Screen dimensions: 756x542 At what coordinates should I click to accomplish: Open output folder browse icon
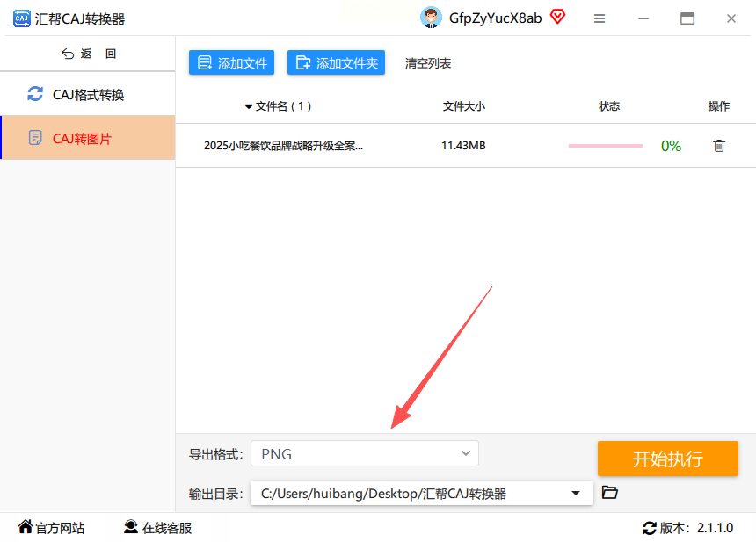pos(610,493)
